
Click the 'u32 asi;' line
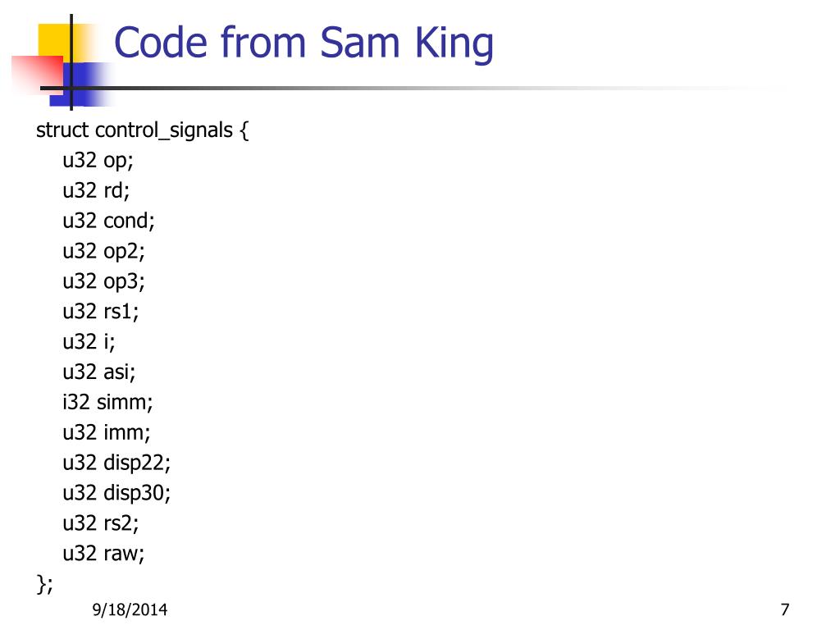(x=99, y=372)
